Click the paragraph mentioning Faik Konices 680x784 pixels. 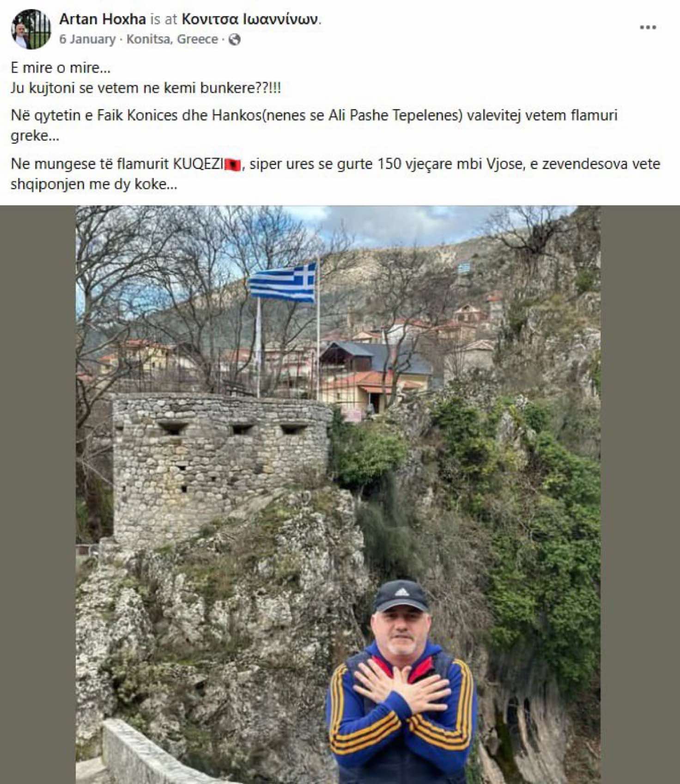click(314, 125)
